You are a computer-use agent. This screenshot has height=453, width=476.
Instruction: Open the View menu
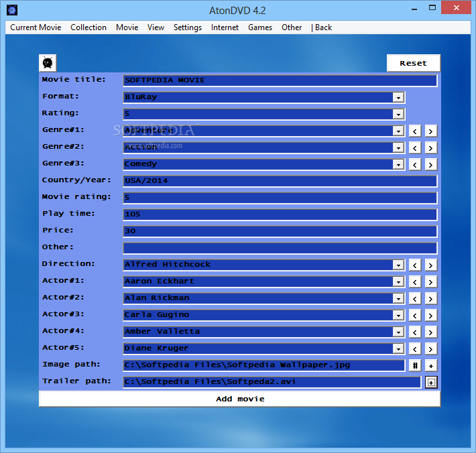pyautogui.click(x=156, y=27)
